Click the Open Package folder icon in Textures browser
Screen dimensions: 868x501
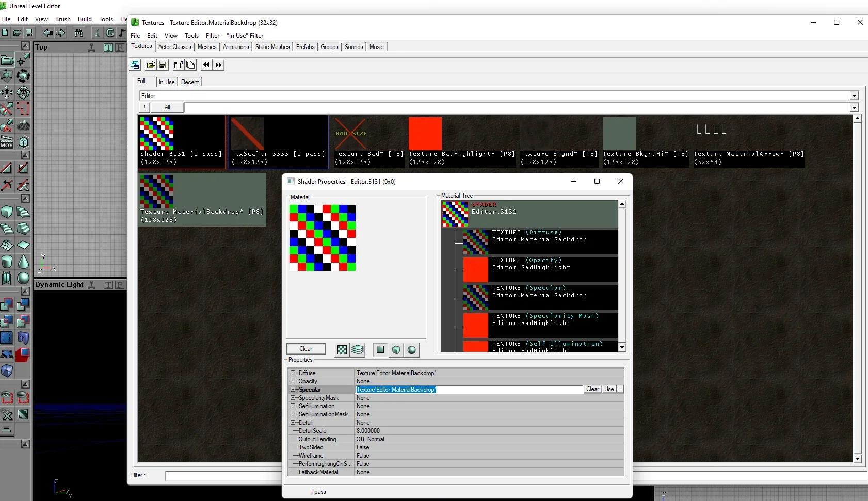(151, 64)
